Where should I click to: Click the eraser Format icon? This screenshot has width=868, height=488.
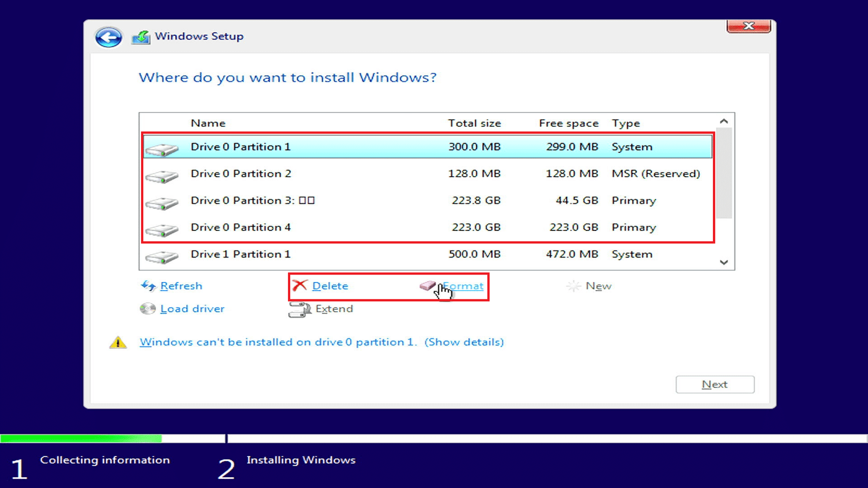[427, 285]
